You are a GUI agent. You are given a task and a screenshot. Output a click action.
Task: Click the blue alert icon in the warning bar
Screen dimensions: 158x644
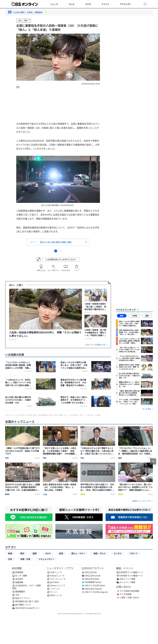[10, 12]
